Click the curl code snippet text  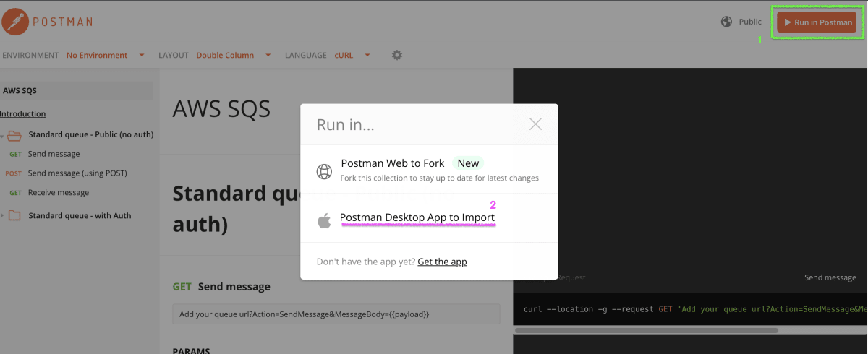point(694,309)
